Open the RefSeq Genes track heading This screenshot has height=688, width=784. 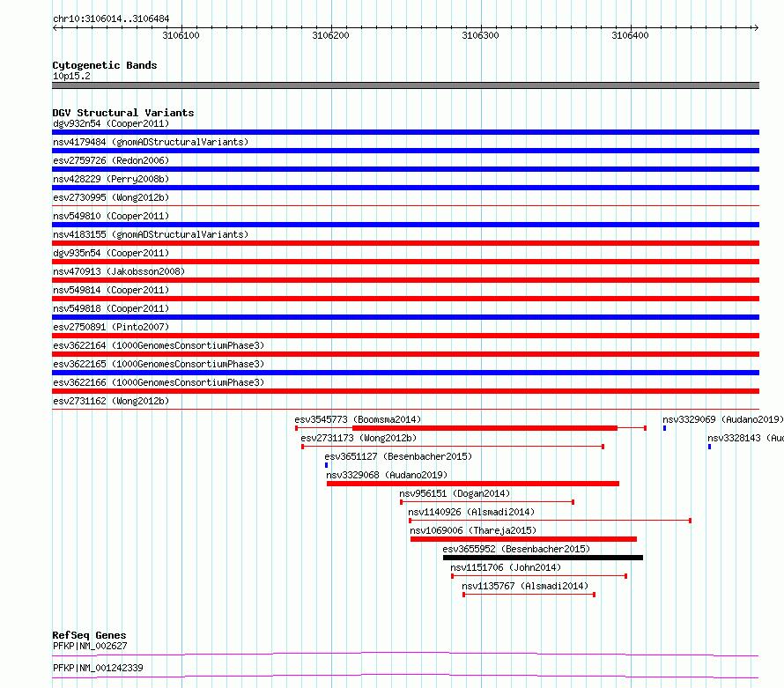[x=89, y=635]
